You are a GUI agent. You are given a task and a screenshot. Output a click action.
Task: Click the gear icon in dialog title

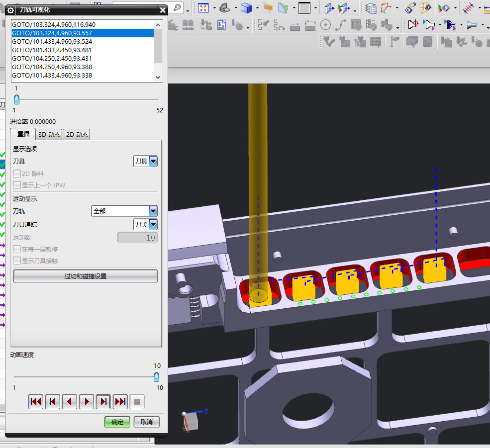pyautogui.click(x=10, y=10)
